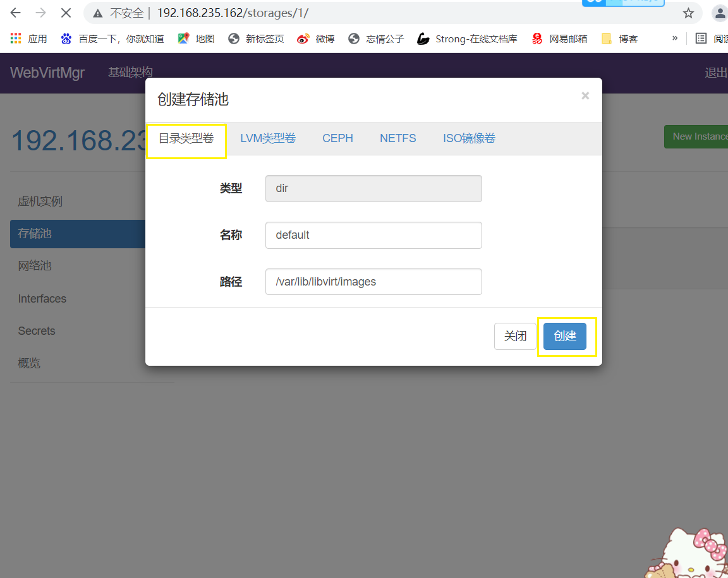
Task: Open the 忘情公子 bookmark
Action: coord(375,39)
